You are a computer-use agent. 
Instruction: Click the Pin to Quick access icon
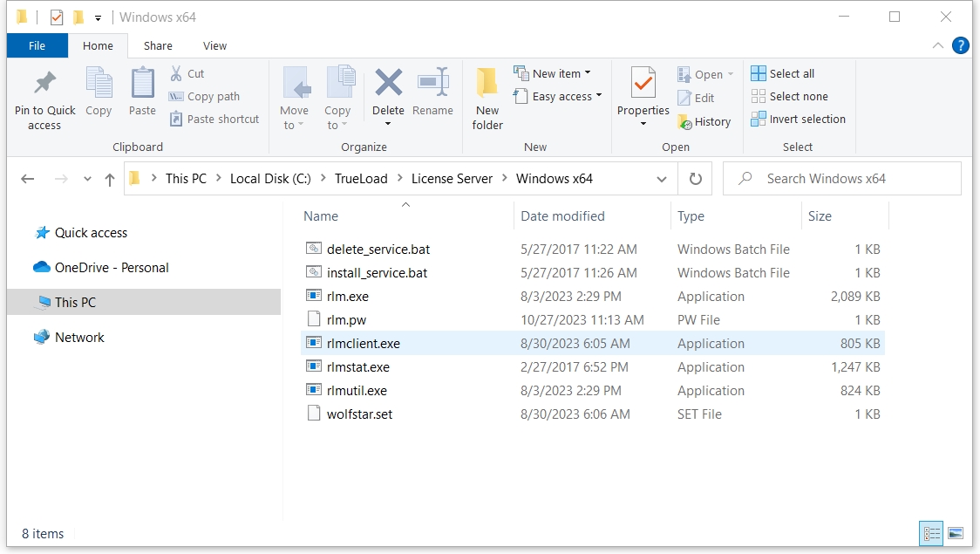click(x=44, y=85)
